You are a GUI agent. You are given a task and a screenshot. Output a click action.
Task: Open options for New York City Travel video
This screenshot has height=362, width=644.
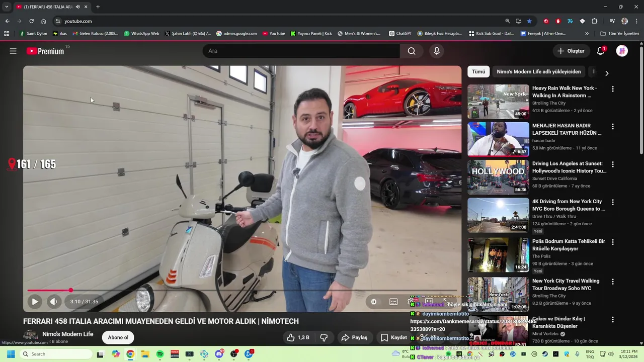pos(612,282)
